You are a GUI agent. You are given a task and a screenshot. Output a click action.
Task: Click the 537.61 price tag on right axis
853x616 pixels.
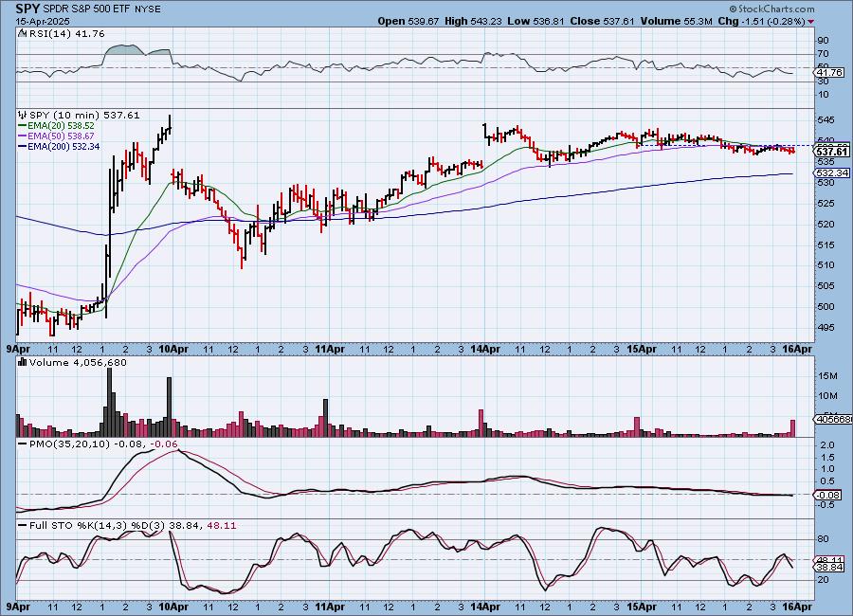click(832, 152)
